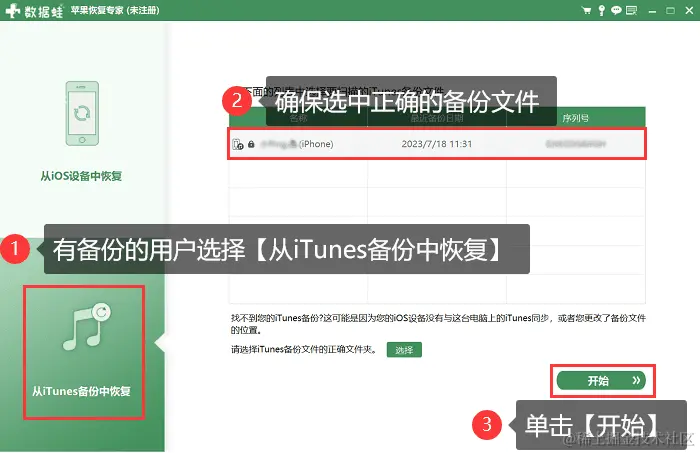Click the key registration icon
Image resolution: width=700 pixels, height=453 pixels.
pyautogui.click(x=602, y=10)
